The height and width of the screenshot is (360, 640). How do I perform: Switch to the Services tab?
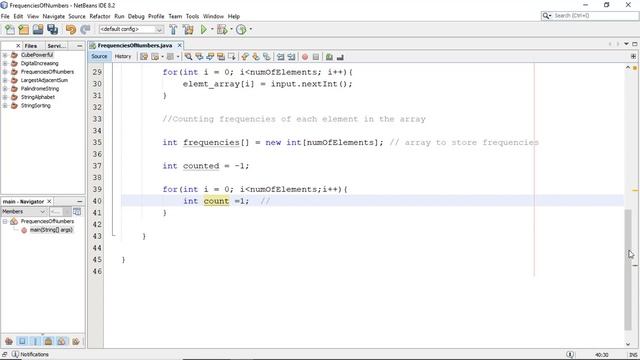56,46
